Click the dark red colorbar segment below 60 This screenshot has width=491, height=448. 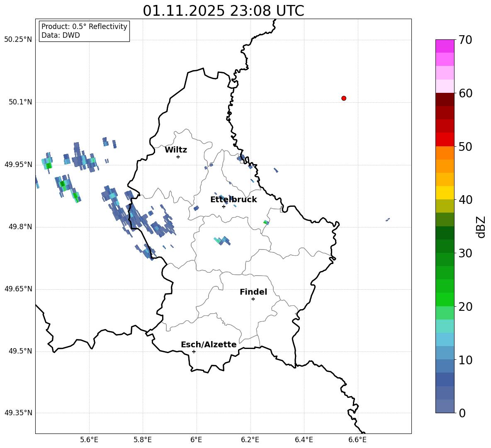pyautogui.click(x=445, y=99)
